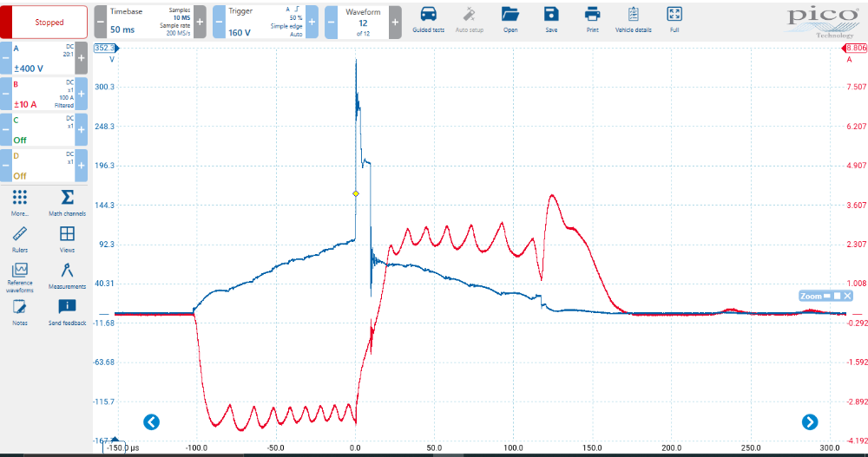Screen dimensions: 868x457
Task: Open Reference waveforms panel
Action: 20,271
